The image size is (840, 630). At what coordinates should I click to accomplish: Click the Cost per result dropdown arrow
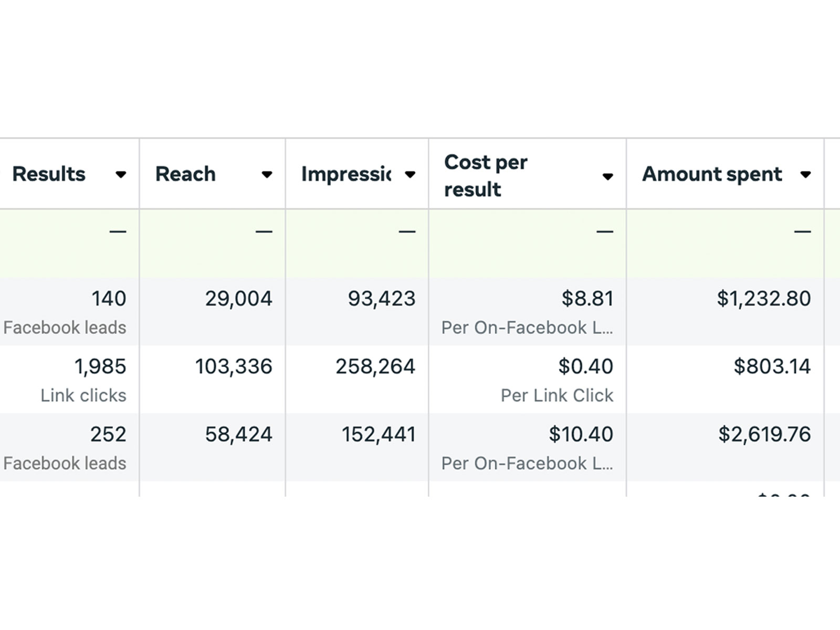(607, 176)
